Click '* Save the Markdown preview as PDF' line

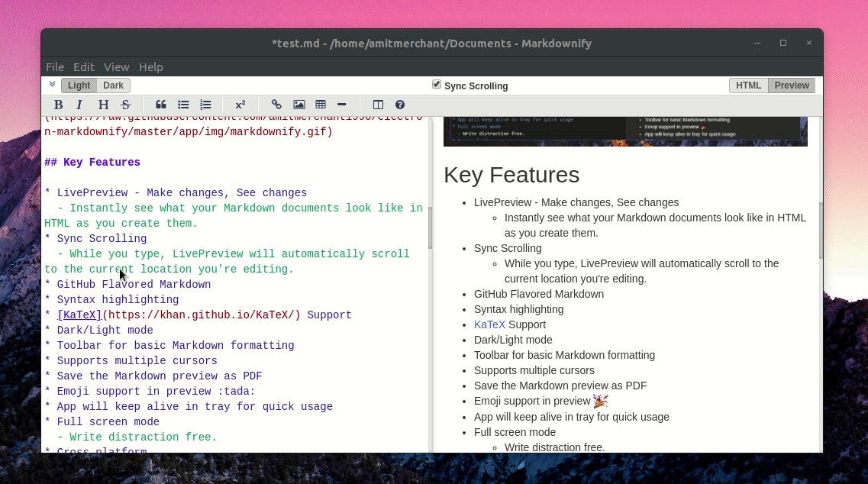tap(153, 376)
